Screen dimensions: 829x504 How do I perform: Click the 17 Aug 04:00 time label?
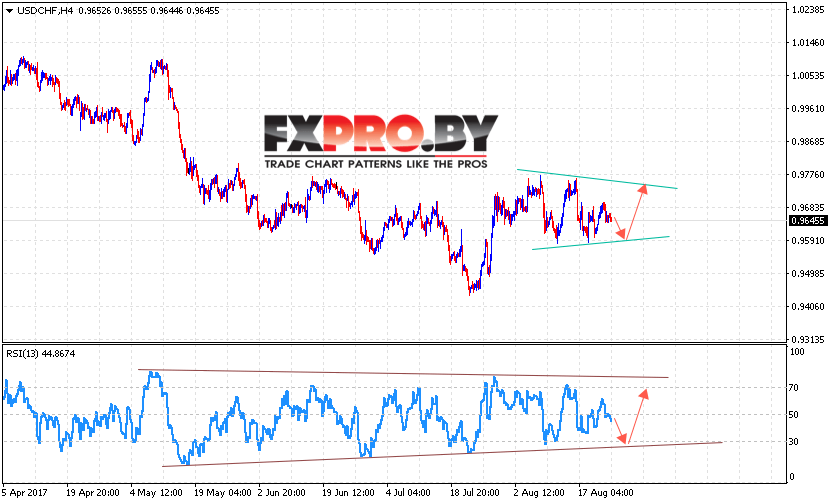(x=605, y=493)
